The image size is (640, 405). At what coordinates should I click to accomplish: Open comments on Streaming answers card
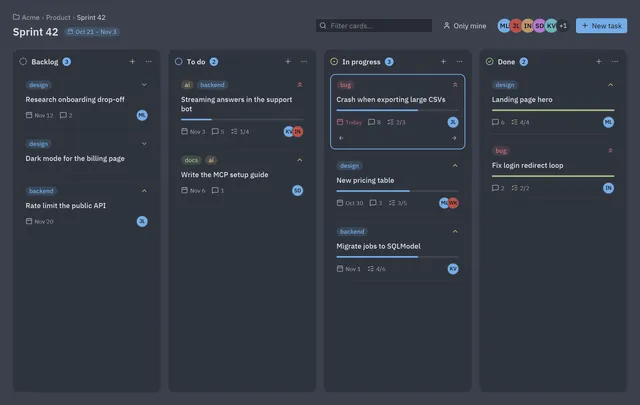click(218, 131)
